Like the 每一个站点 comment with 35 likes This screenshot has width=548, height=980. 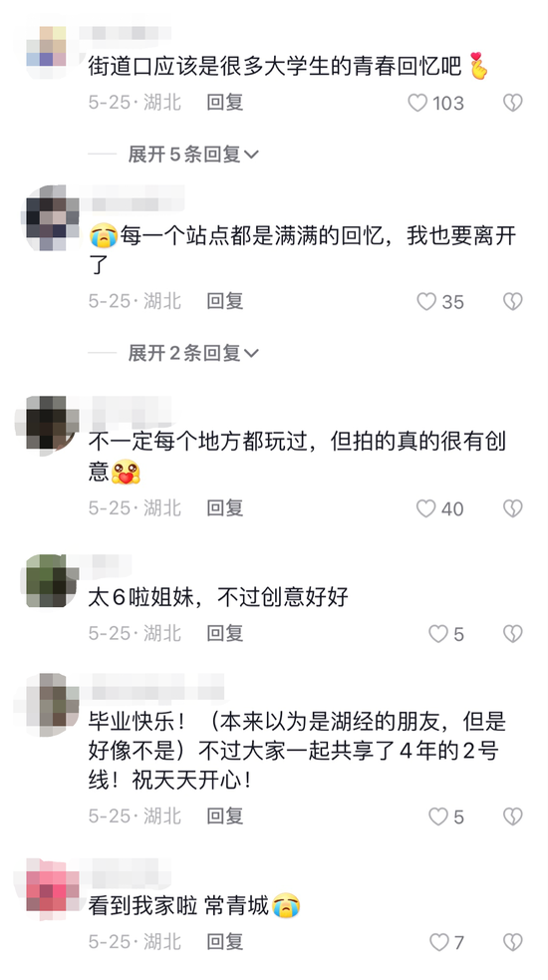426,302
